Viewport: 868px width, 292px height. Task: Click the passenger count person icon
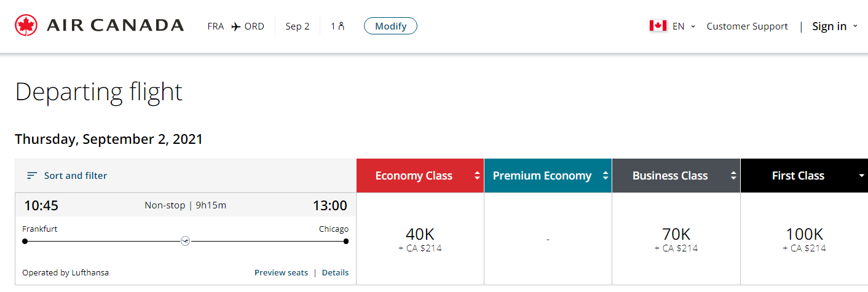click(x=341, y=26)
